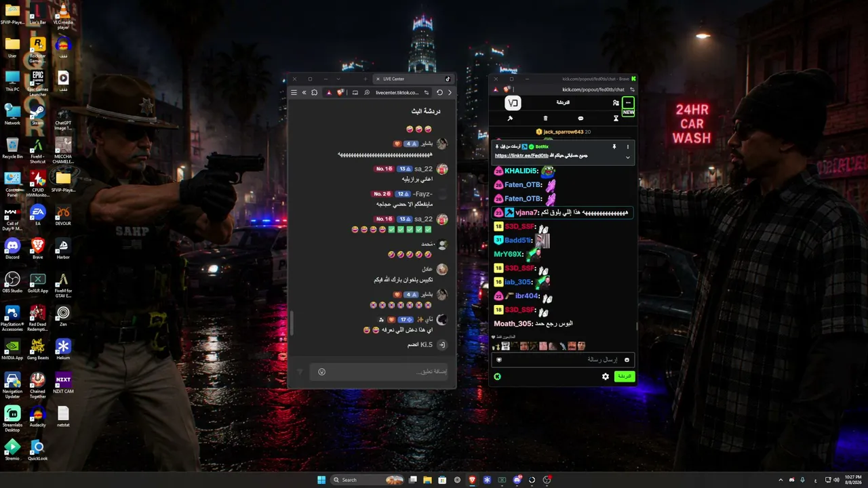The image size is (868, 488).
Task: Open a new tab in TikTok browser window
Action: 366,79
